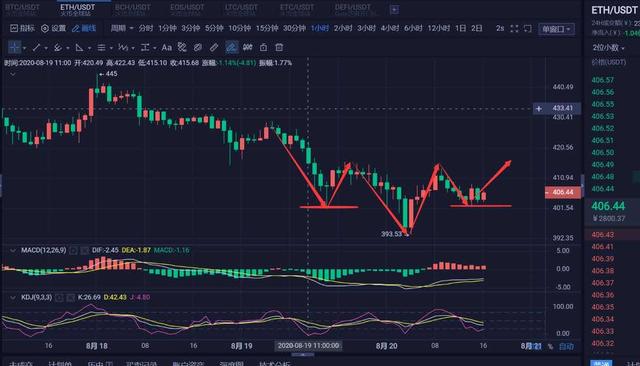Pick the ruler measure tool
The width and height of the screenshot is (640, 366).
pos(214,47)
